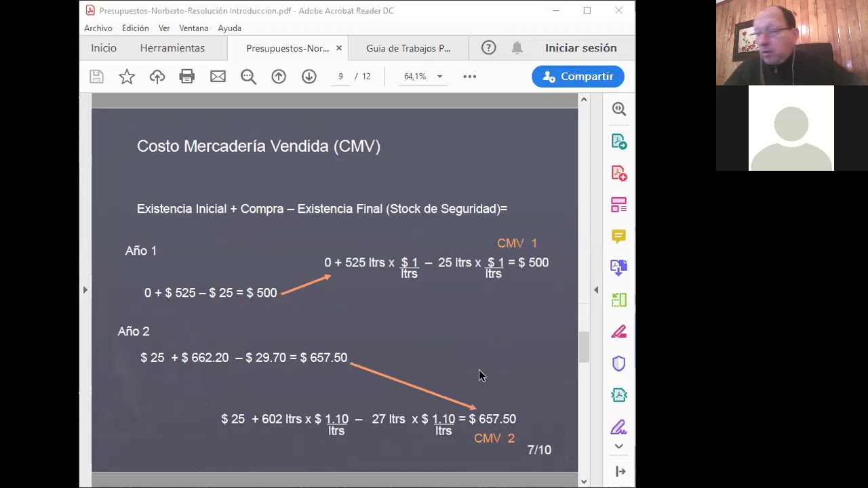The height and width of the screenshot is (488, 868).
Task: Select the Compress PDF green icon
Action: pos(619,300)
